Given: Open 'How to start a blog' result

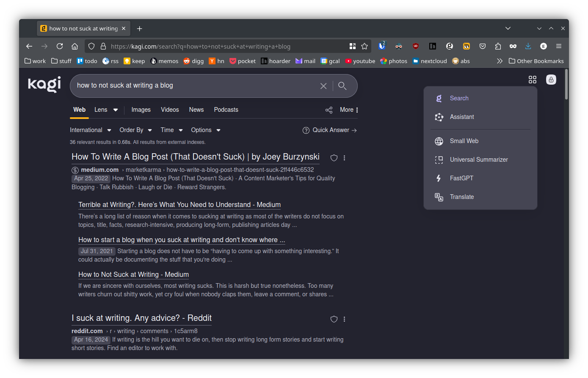Looking at the screenshot, I should (182, 240).
